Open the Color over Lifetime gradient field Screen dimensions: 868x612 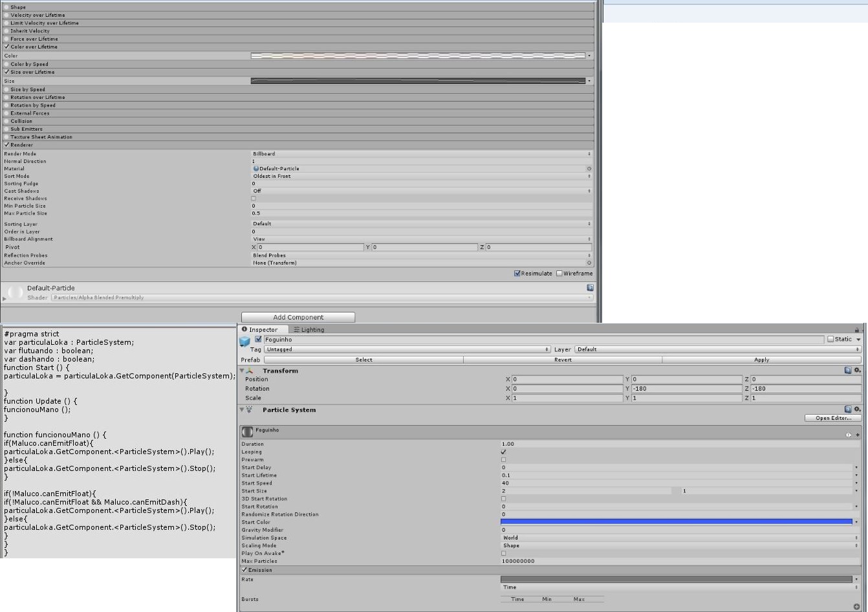[418, 56]
